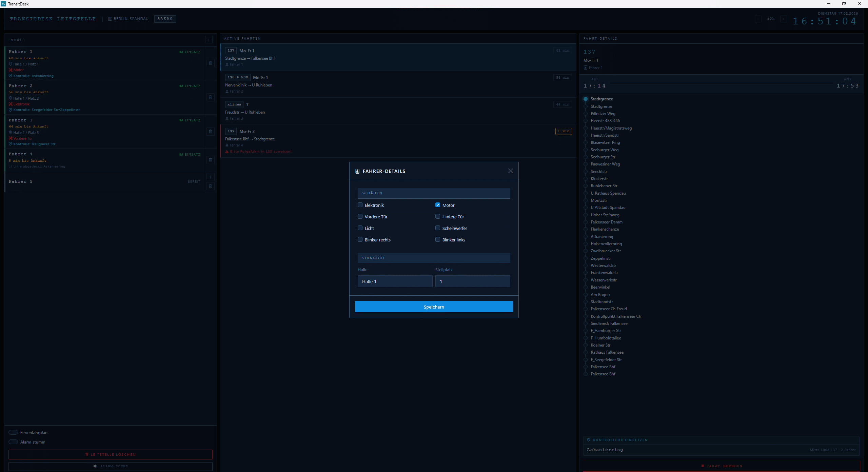868x472 pixels.
Task: Close the Fahrer-Details dialog
Action: 510,171
